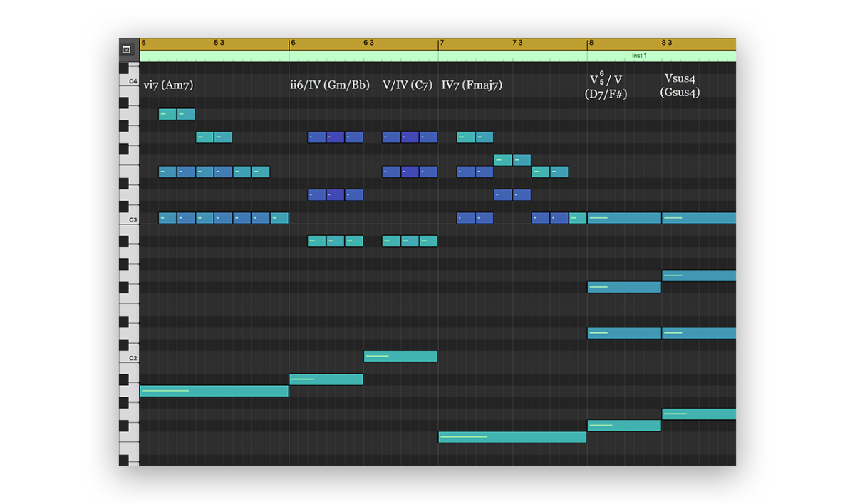This screenshot has width=855, height=504.
Task: Click bar 8 marker in the ruler
Action: pyautogui.click(x=591, y=43)
